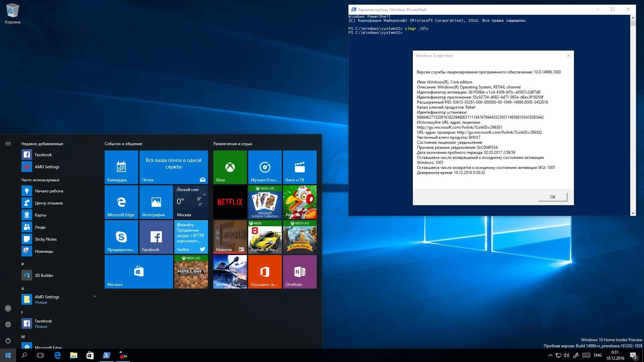Open the People (Люди) app
644x362 pixels.
(x=59, y=227)
